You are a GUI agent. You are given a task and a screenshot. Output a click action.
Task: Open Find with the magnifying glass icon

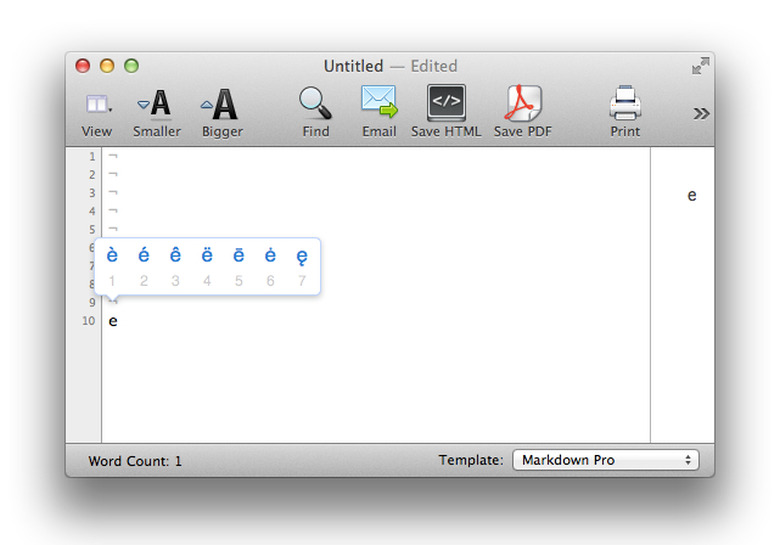point(315,103)
